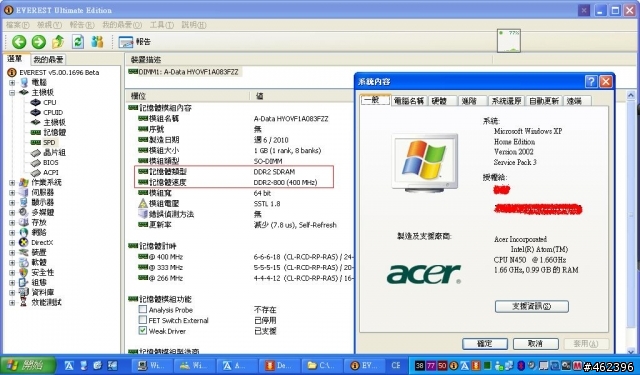Toggle the Weak Driver checkbox
Screen dimensions: 640x375
click(142, 331)
